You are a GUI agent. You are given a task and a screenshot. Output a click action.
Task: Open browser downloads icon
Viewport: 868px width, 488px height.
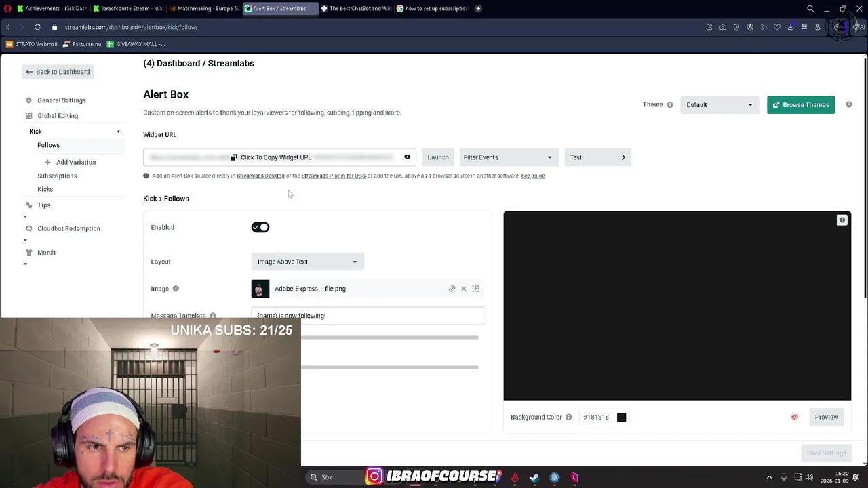(791, 27)
